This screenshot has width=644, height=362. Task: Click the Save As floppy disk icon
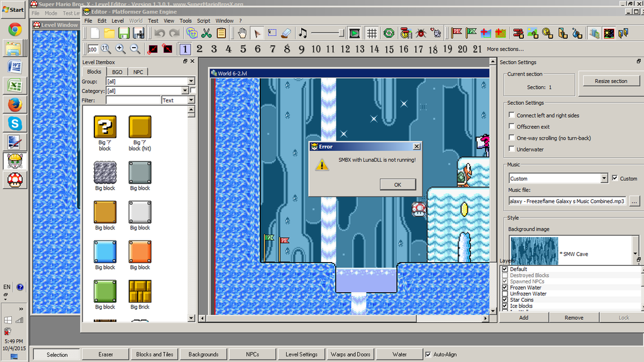(138, 33)
